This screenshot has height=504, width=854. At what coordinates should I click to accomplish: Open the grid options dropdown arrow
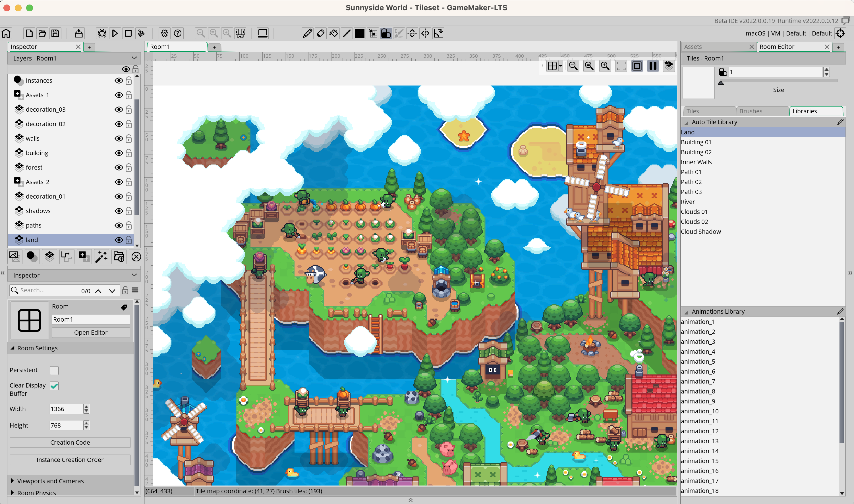click(x=560, y=66)
